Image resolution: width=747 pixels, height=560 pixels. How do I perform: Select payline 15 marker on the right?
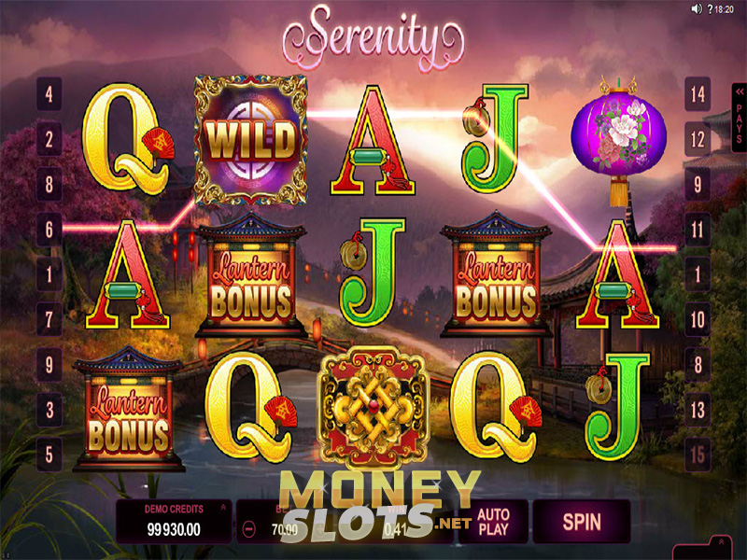698,455
